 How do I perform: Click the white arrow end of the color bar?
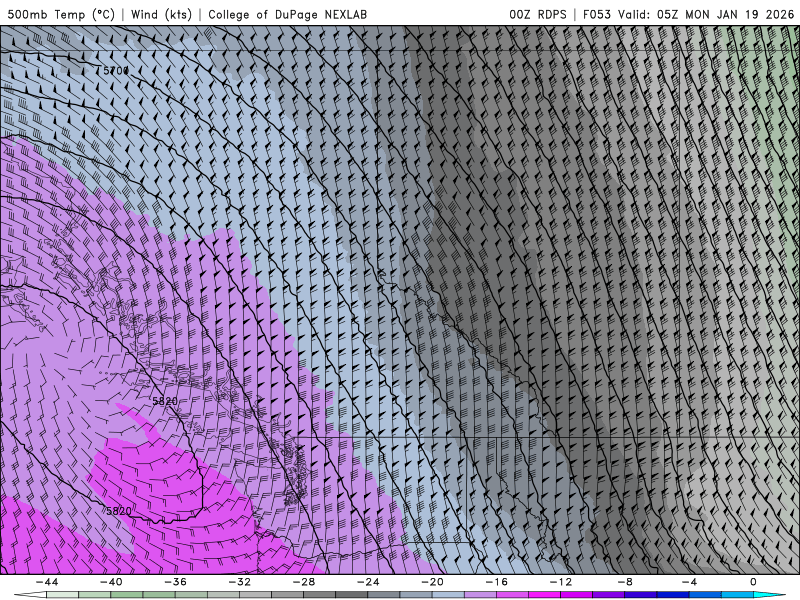coord(30,595)
